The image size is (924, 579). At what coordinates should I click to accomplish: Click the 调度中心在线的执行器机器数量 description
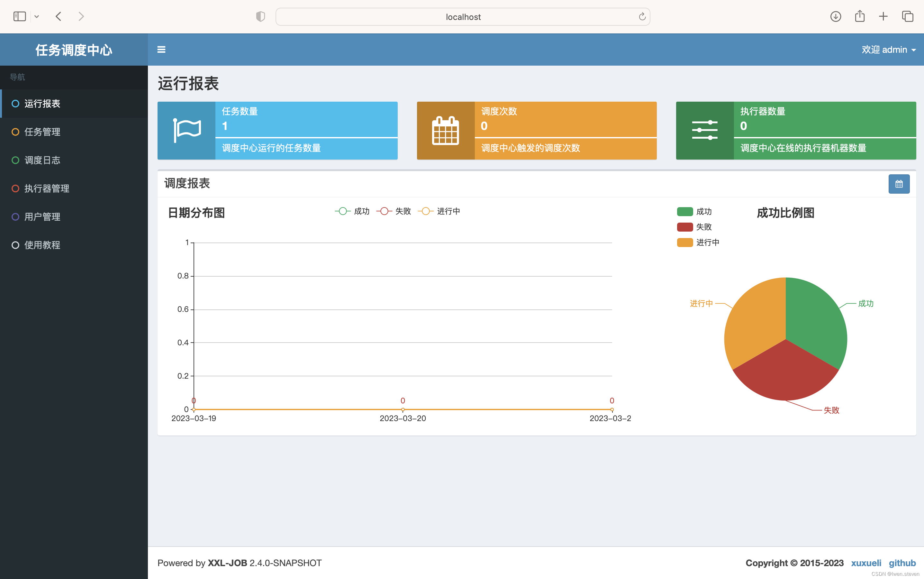coord(803,148)
